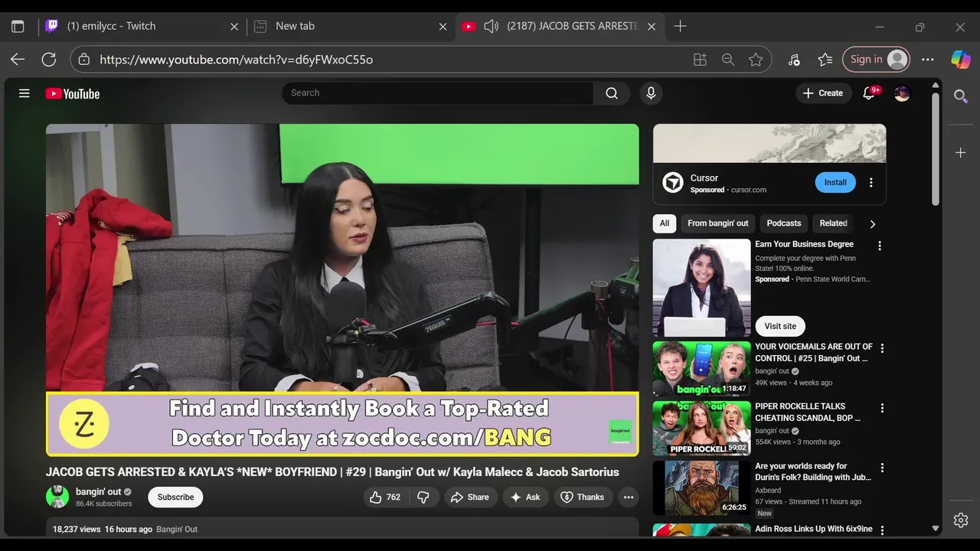Screen dimensions: 980x551
Task: Switch to the New tab browser tab
Action: [x=351, y=26]
